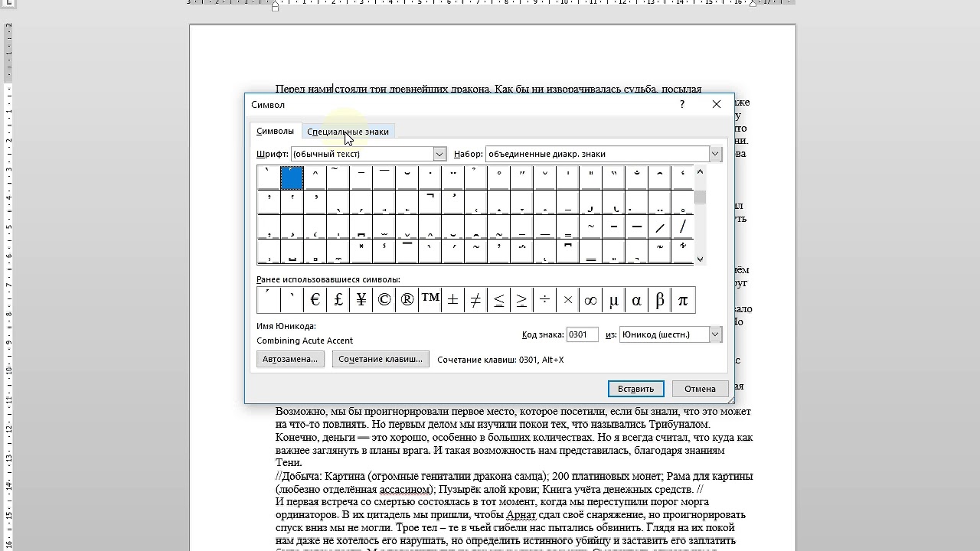980x551 pixels.
Task: Expand the Набор subset dropdown
Action: [715, 154]
